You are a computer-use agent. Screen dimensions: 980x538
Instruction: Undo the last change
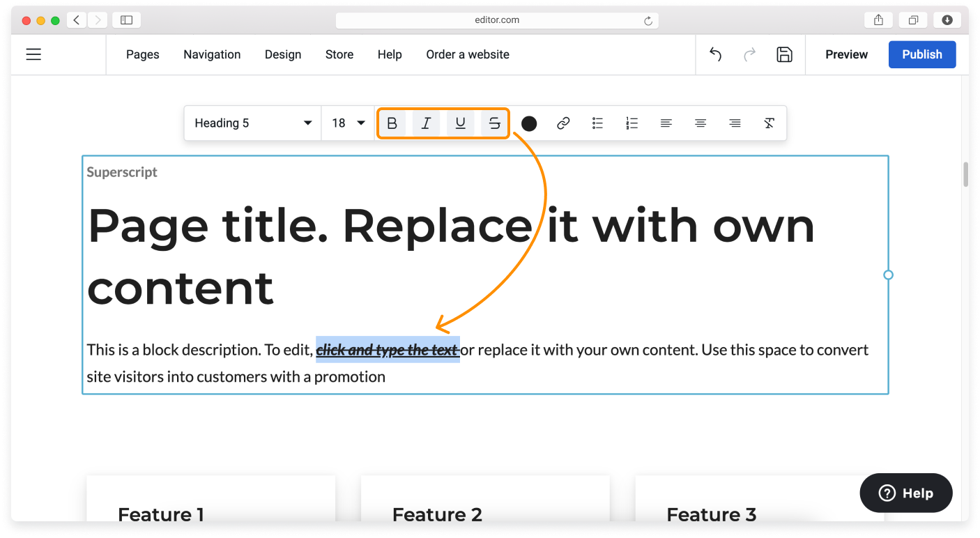pos(715,54)
